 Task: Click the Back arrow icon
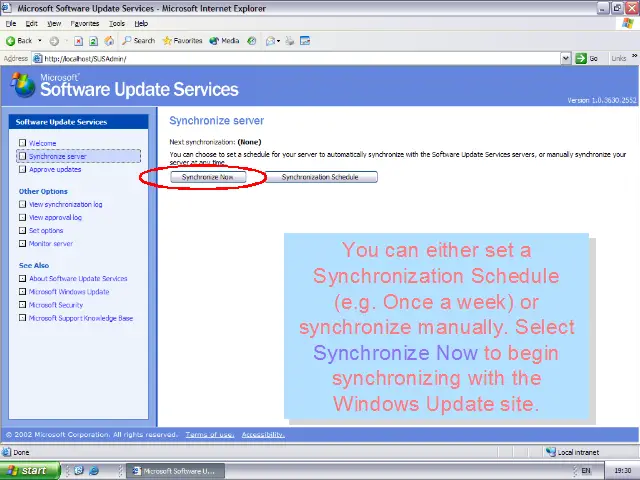11,41
